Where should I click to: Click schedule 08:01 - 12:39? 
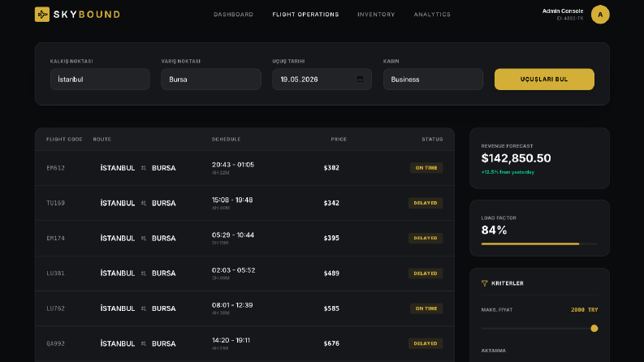[232, 305]
